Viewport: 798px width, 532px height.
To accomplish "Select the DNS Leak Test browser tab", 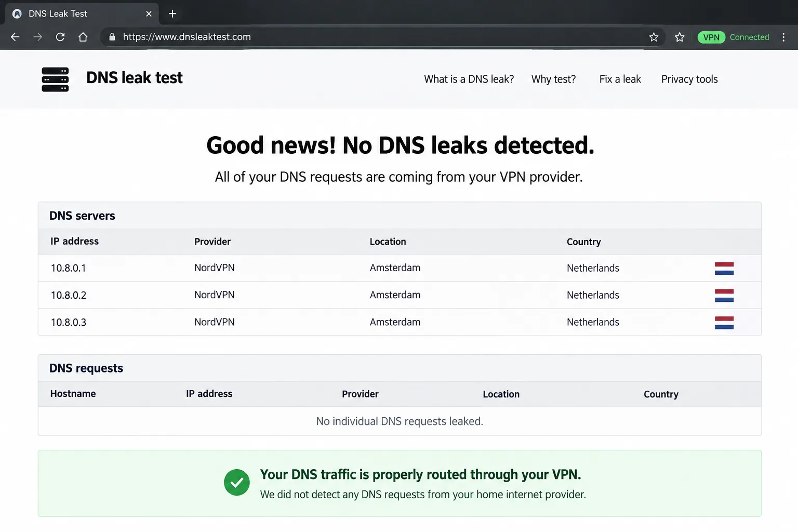I will [x=82, y=14].
